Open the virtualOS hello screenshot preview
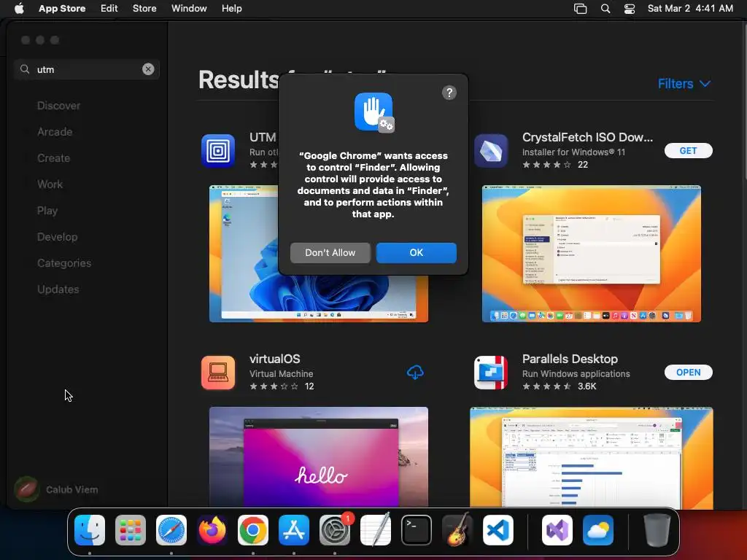This screenshot has height=560, width=747. coord(319,456)
